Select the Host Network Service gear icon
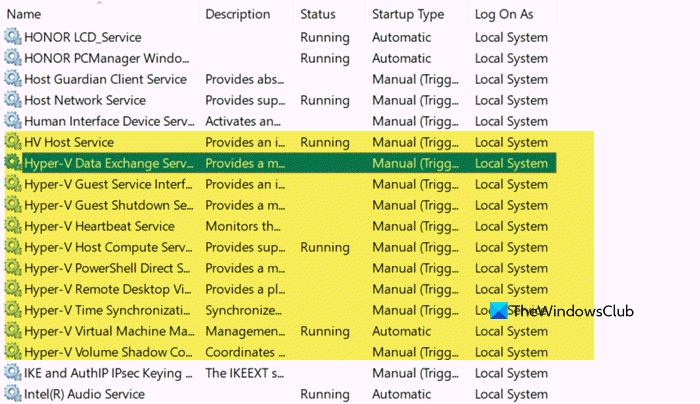 [12, 100]
